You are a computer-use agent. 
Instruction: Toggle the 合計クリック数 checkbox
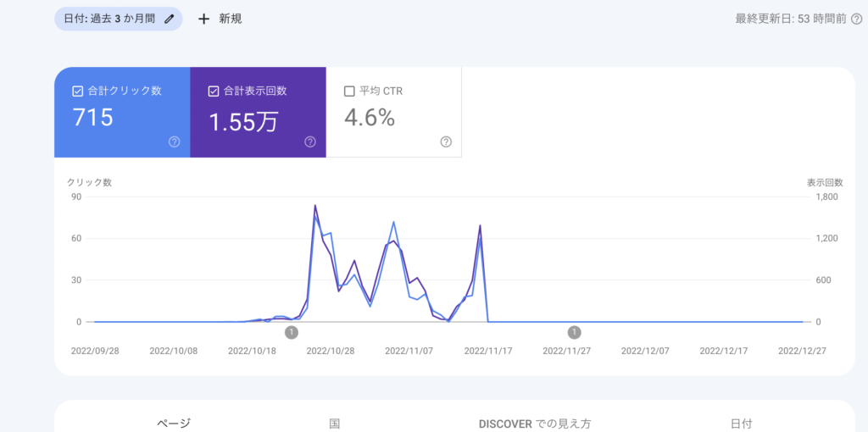[78, 91]
